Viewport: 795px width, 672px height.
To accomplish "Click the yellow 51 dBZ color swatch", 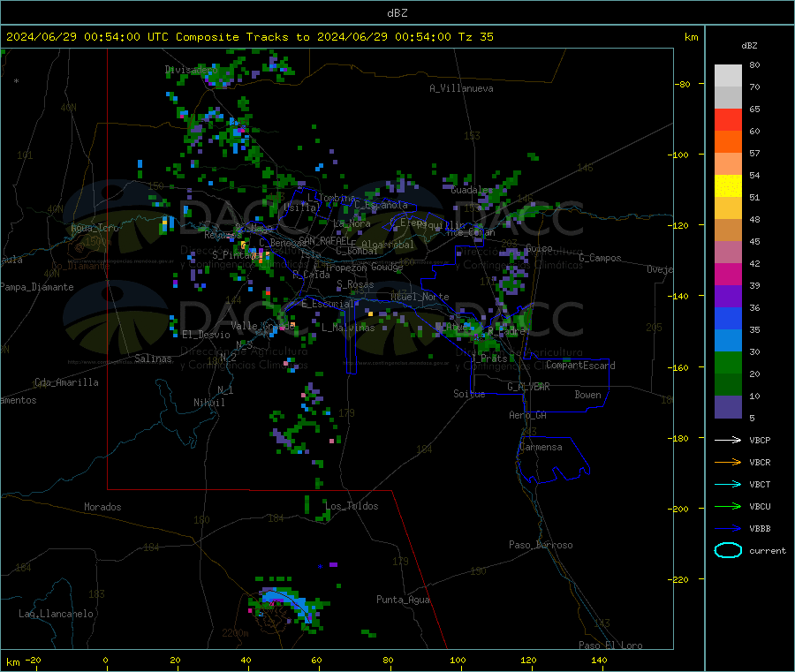I will [728, 186].
